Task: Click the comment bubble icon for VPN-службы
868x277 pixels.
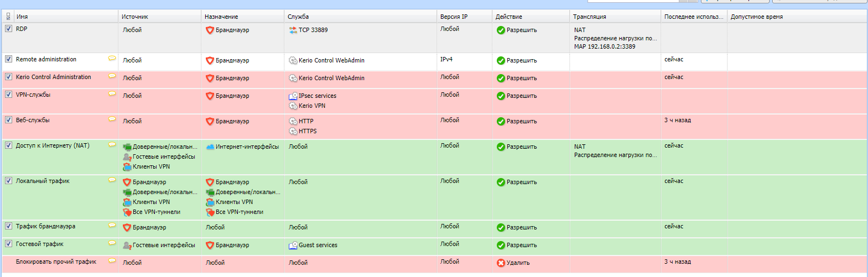Action: [x=112, y=94]
